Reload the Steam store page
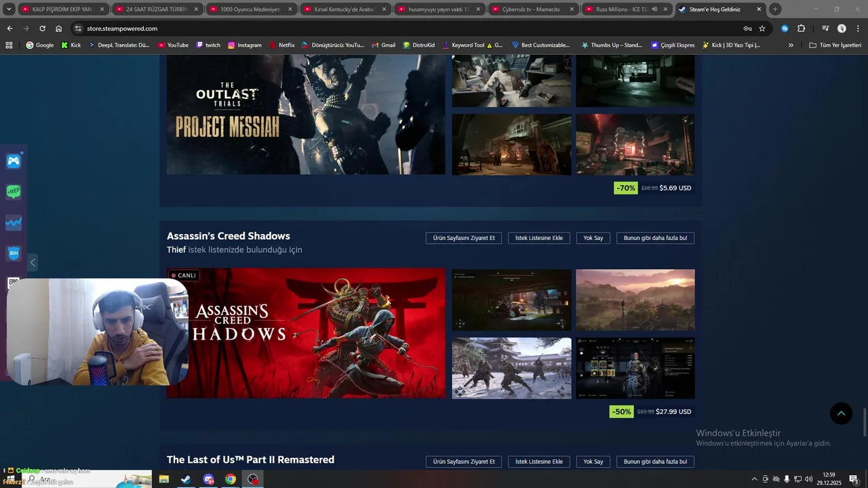Screen dimensions: 868x488 click(42, 28)
